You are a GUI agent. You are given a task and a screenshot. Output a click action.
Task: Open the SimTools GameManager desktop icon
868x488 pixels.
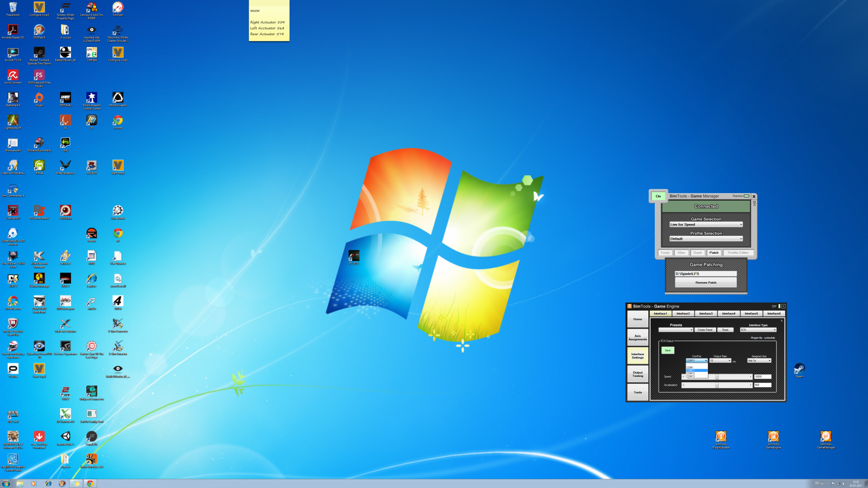coord(826,440)
